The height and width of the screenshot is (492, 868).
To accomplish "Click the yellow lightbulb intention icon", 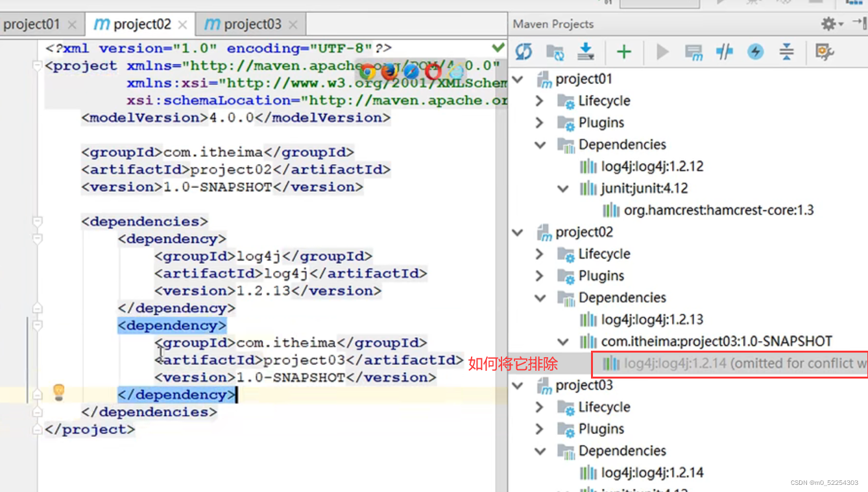I will tap(59, 392).
